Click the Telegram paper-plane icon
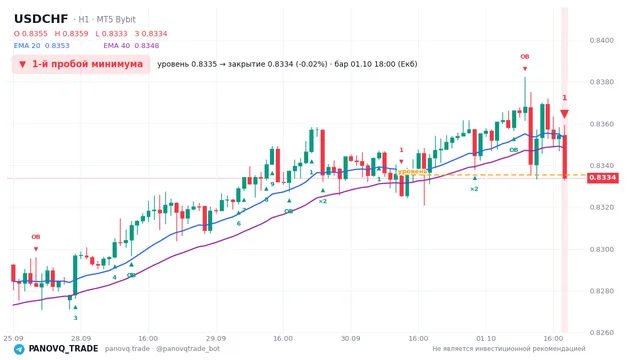 point(19,349)
